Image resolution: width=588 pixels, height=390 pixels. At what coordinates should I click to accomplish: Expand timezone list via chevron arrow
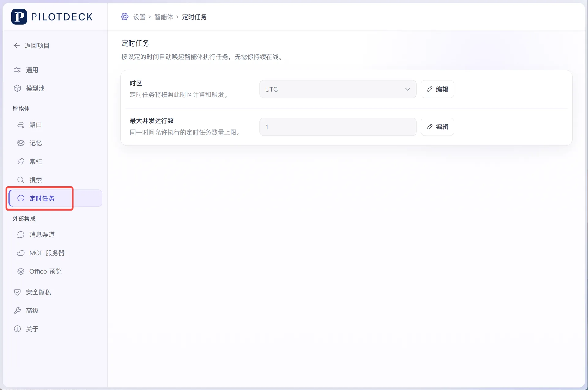(x=408, y=89)
